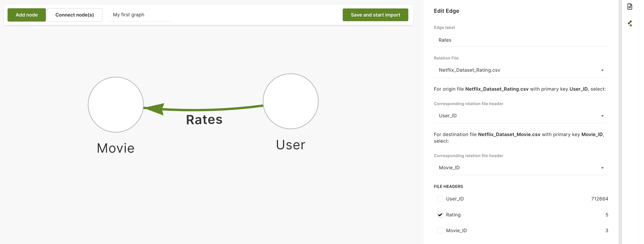Open the Relation File dropdown
This screenshot has height=244, width=644.
point(521,70)
